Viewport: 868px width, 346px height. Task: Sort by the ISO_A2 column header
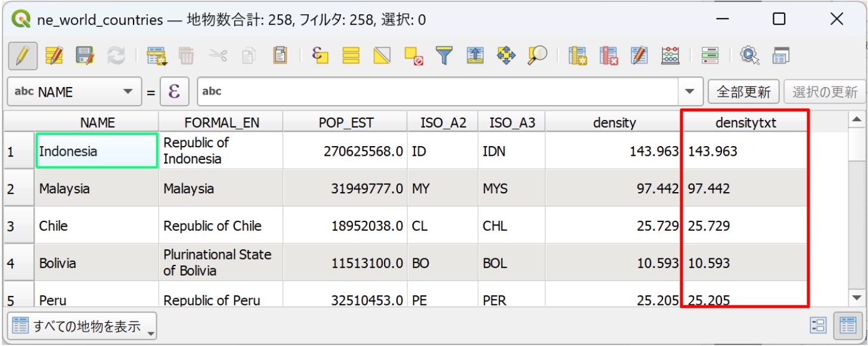[443, 122]
